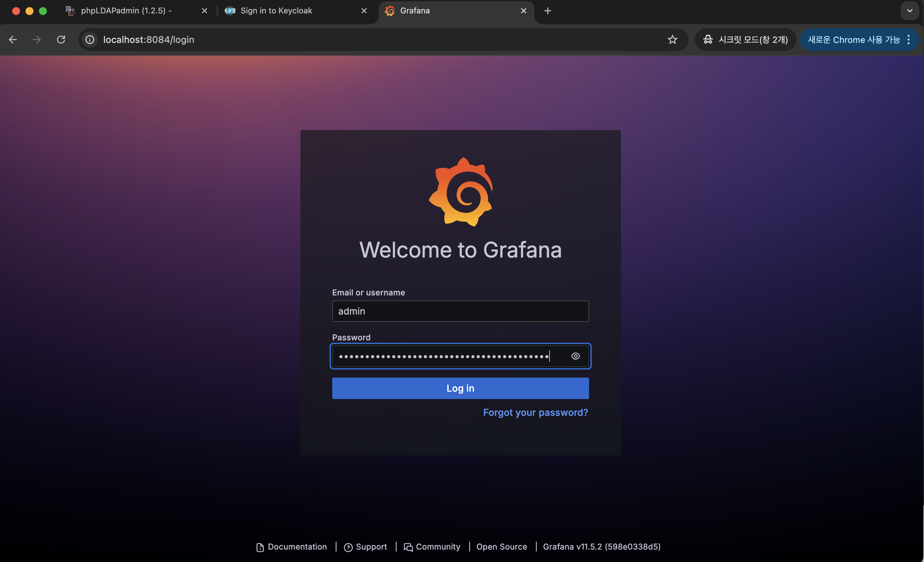Select the Grafana tab
The width and height of the screenshot is (924, 562).
coord(456,11)
